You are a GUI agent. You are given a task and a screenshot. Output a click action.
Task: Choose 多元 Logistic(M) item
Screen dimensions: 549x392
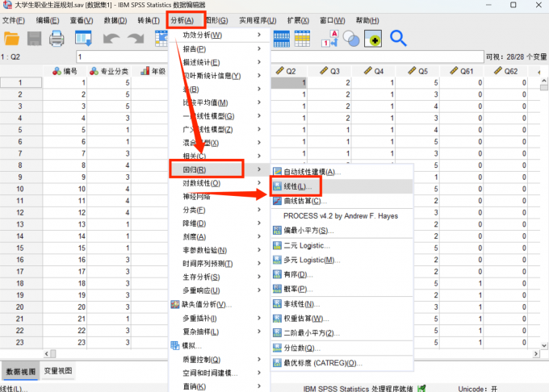(342, 260)
